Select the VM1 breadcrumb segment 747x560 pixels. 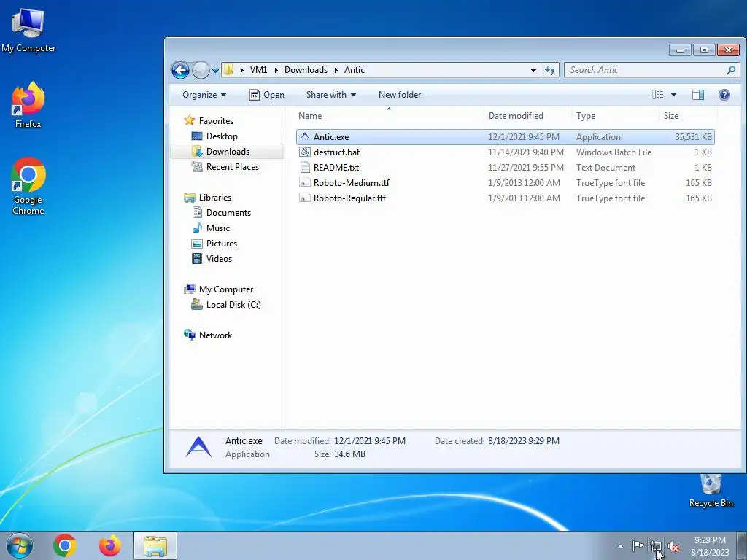coord(259,70)
